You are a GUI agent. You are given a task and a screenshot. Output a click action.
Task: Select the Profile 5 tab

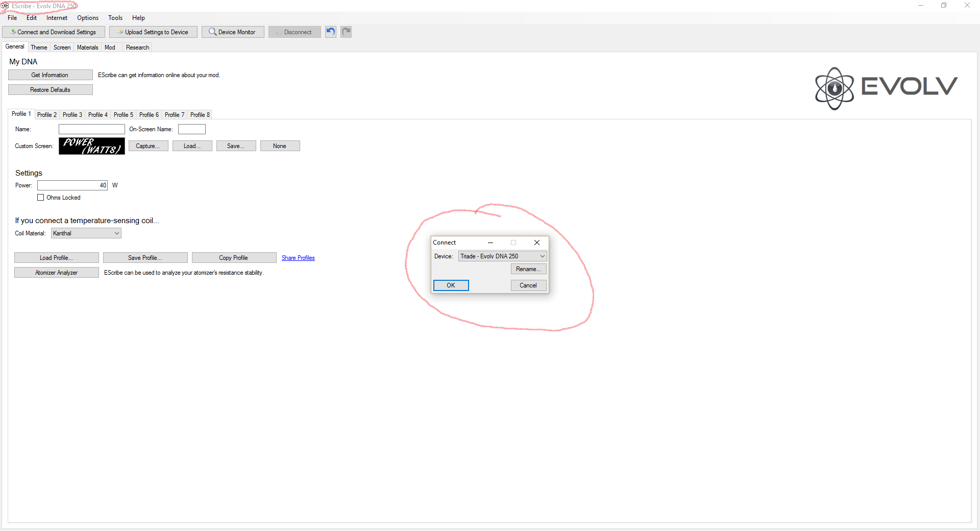pyautogui.click(x=124, y=115)
